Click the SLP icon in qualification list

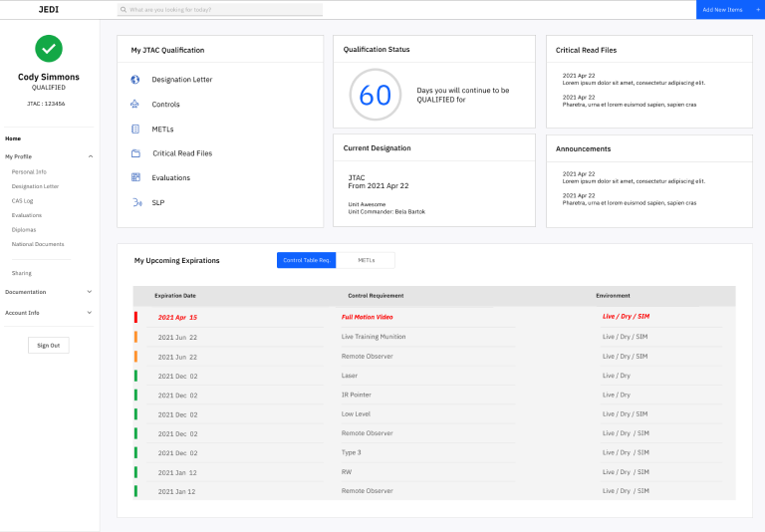pos(135,202)
